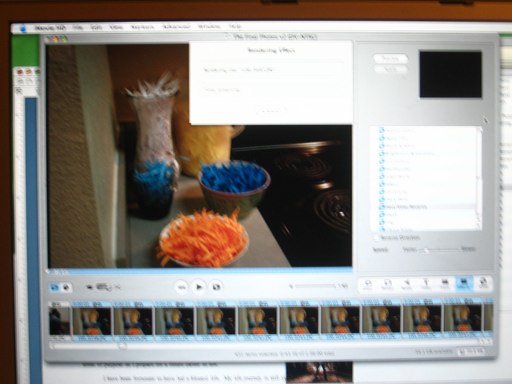Toggle the camera/edit mode switch
Viewport: 512px width, 384px height.
click(x=103, y=287)
